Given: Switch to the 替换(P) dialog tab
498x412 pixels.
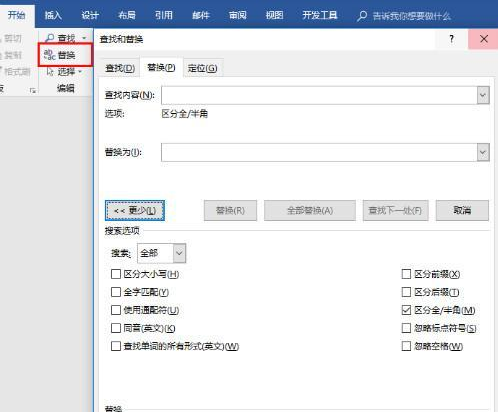Looking at the screenshot, I should 161,68.
